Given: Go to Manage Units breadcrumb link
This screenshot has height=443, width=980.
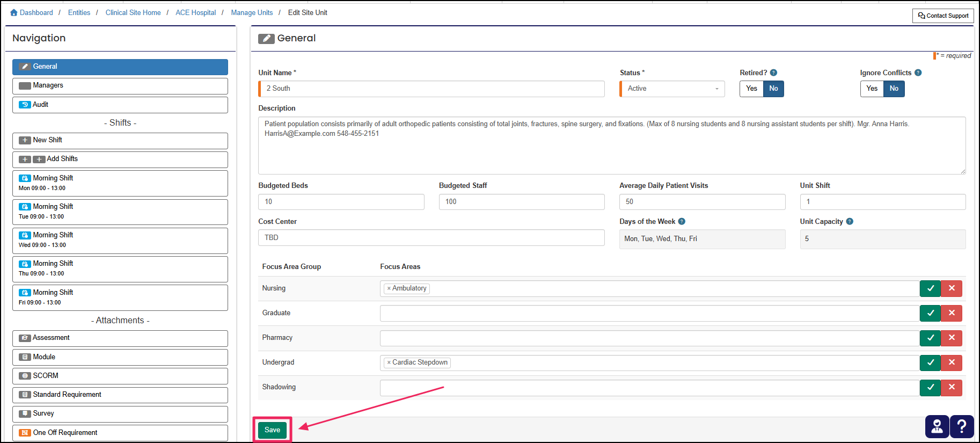Looking at the screenshot, I should tap(252, 12).
